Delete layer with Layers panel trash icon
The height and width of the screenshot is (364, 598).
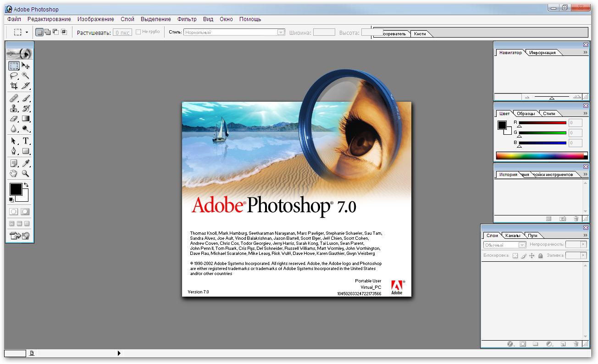576,344
